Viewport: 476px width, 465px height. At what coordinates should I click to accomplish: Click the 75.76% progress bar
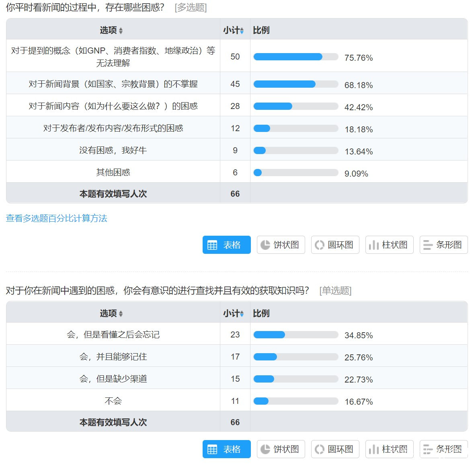296,57
